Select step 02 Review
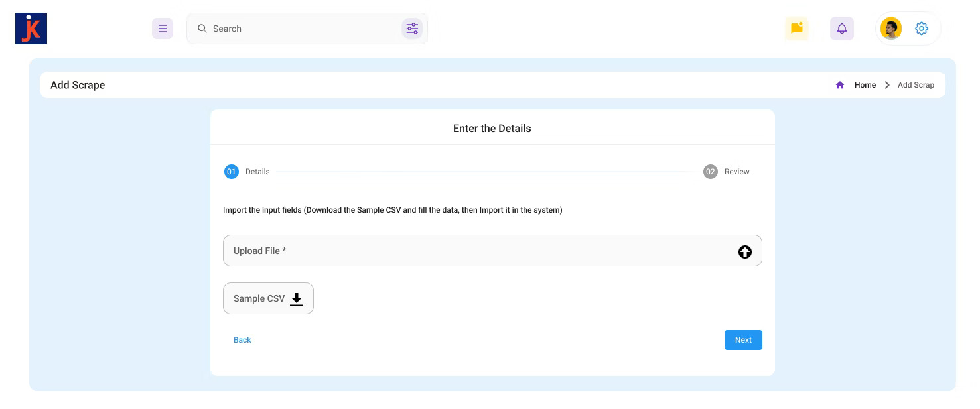The width and height of the screenshot is (980, 409). pos(711,172)
